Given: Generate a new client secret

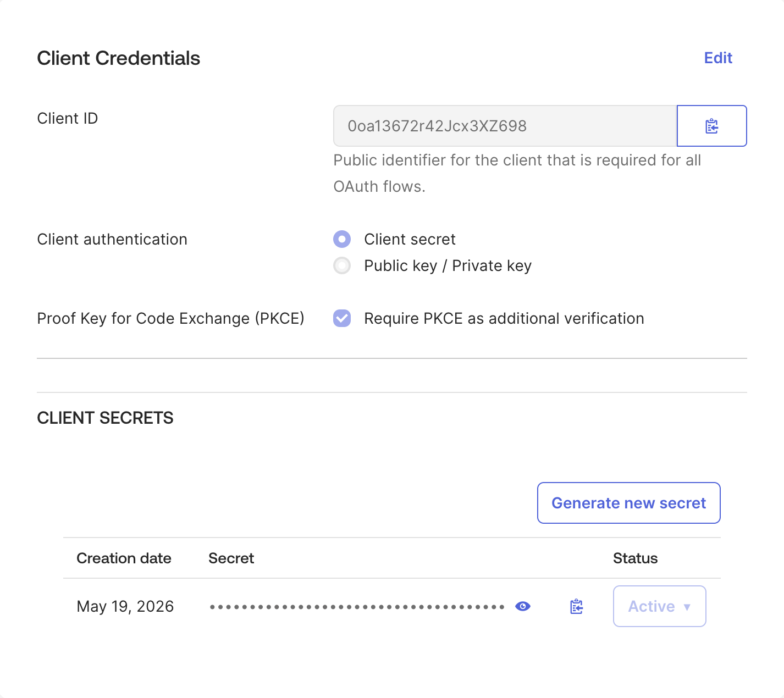Looking at the screenshot, I should pos(628,503).
